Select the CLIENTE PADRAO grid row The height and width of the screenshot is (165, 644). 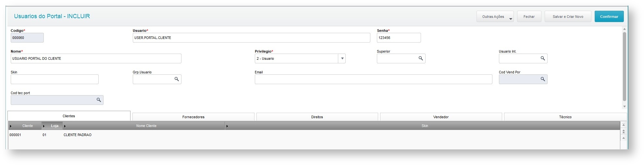coord(77,135)
